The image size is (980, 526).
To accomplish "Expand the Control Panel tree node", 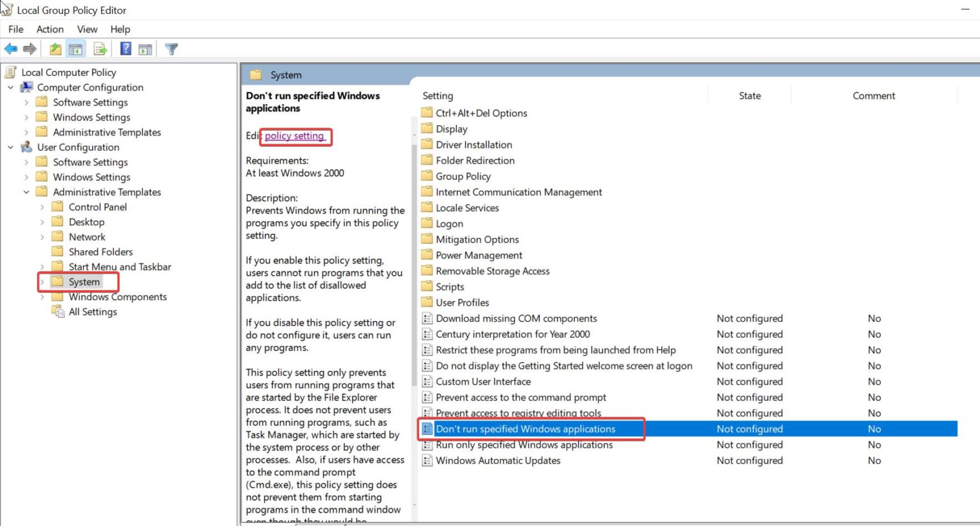I will click(42, 206).
